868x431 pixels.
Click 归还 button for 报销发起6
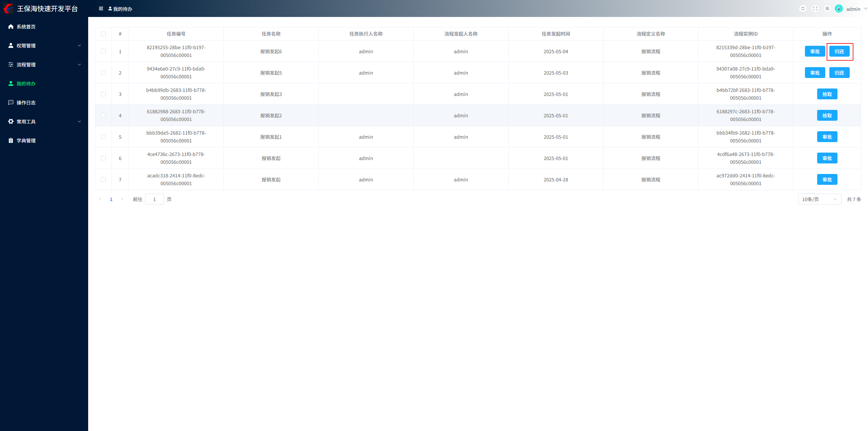[x=839, y=51]
